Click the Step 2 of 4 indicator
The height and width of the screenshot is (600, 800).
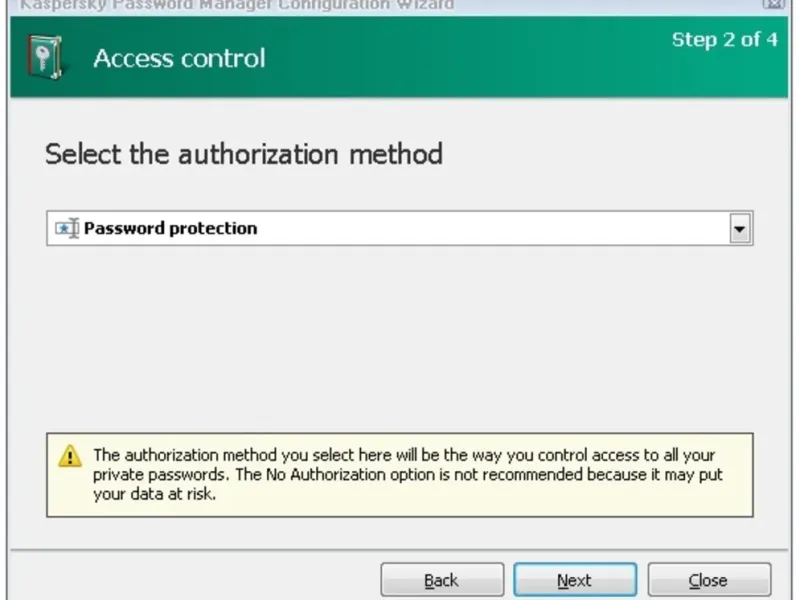(x=724, y=40)
